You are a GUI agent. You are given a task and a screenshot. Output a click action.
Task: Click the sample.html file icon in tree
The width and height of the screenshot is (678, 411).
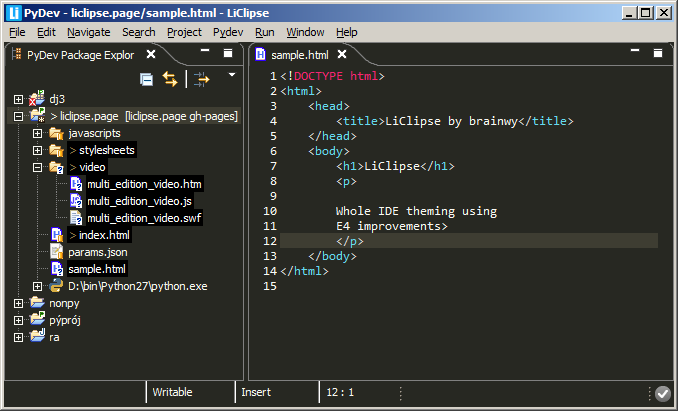point(57,268)
